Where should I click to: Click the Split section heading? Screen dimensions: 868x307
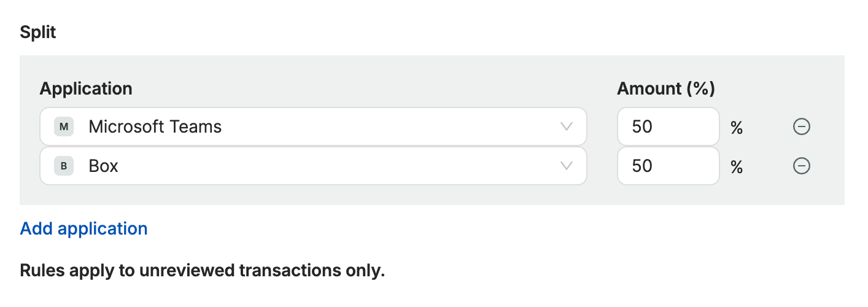(x=38, y=32)
